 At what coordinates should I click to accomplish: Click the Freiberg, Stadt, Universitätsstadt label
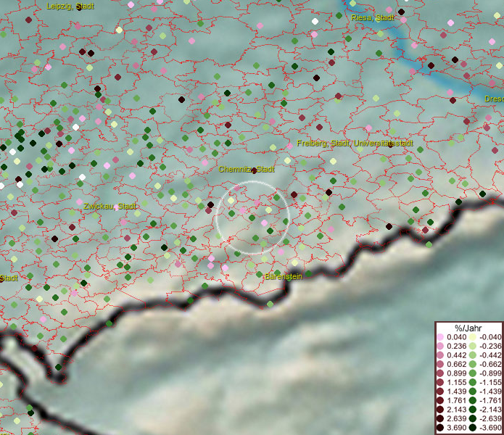[x=355, y=143]
